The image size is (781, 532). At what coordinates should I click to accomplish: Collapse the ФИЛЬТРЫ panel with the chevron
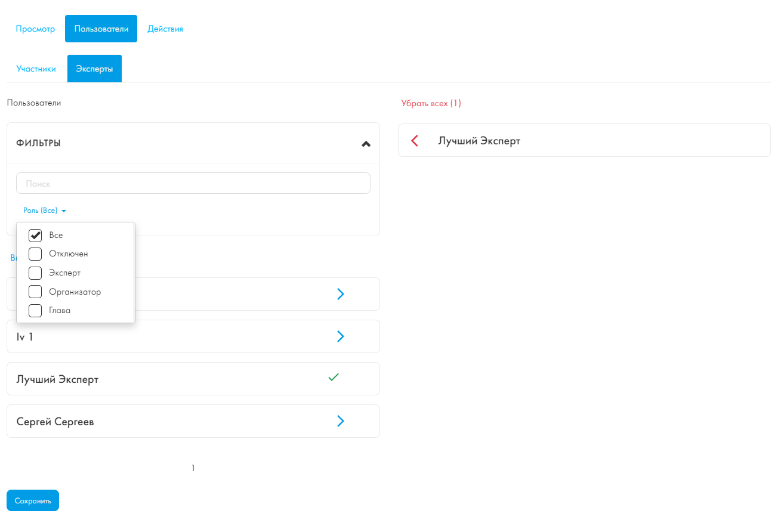click(x=366, y=144)
